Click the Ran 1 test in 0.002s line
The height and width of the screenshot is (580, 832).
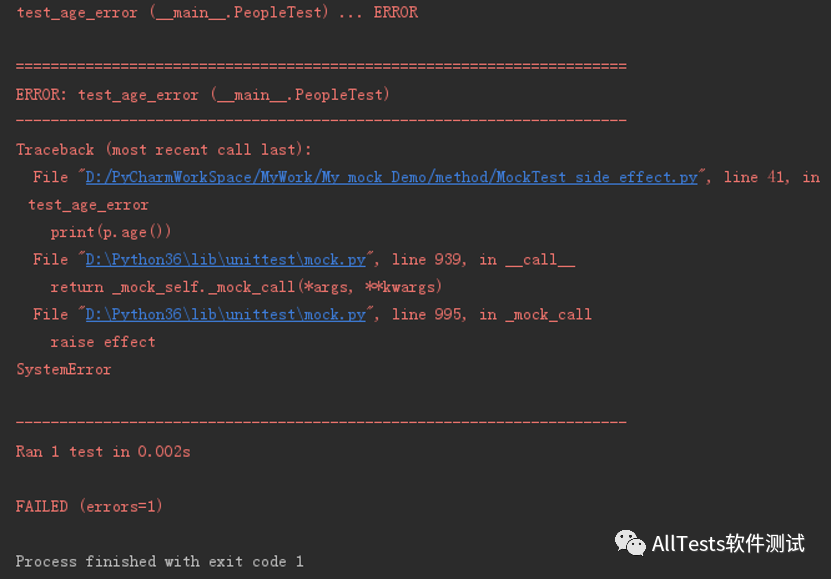tap(103, 452)
